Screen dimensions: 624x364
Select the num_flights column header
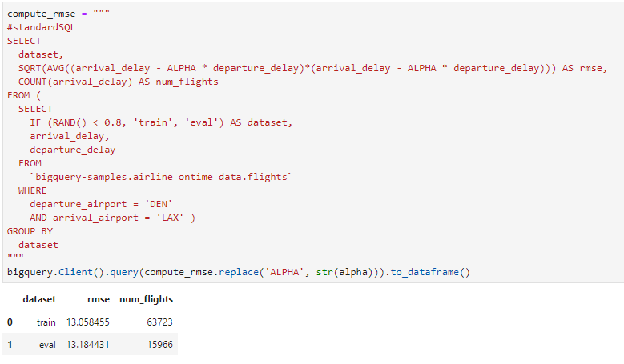(x=146, y=299)
